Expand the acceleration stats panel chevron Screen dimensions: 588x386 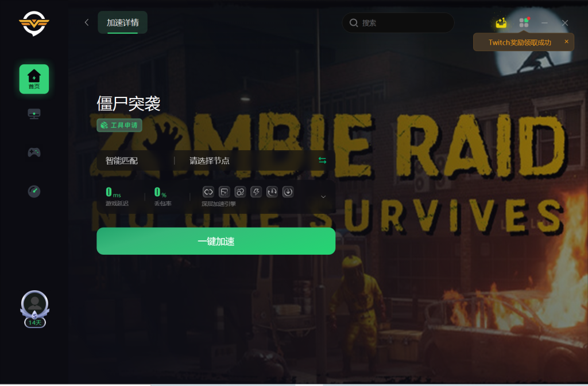tap(323, 197)
